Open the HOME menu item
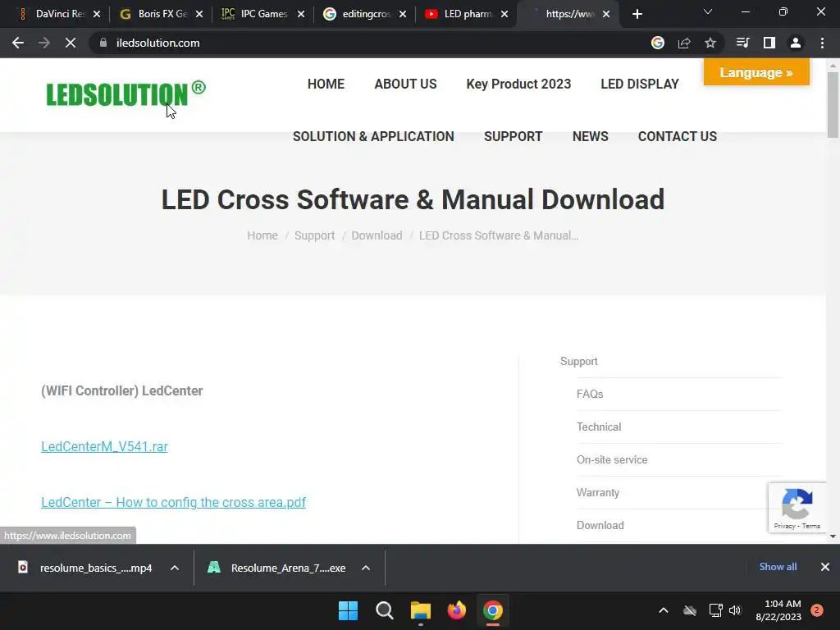Viewport: 840px width, 630px height. coord(326,84)
